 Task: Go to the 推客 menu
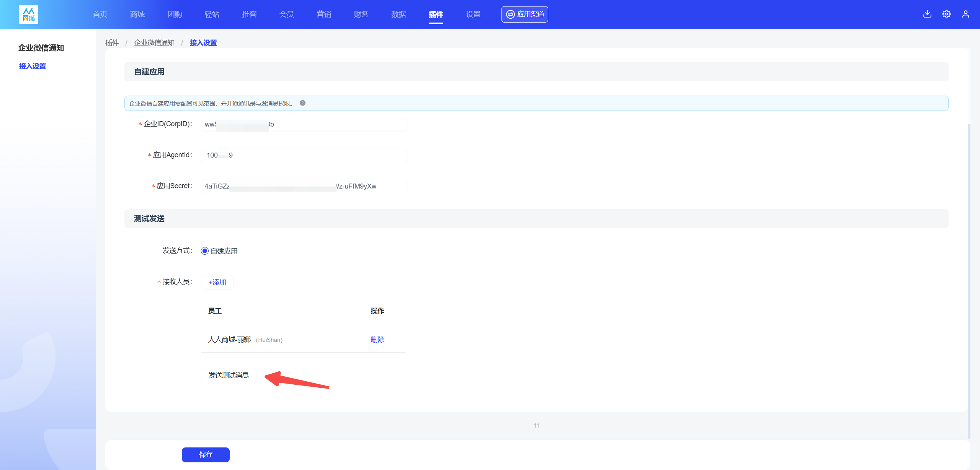(x=249, y=14)
